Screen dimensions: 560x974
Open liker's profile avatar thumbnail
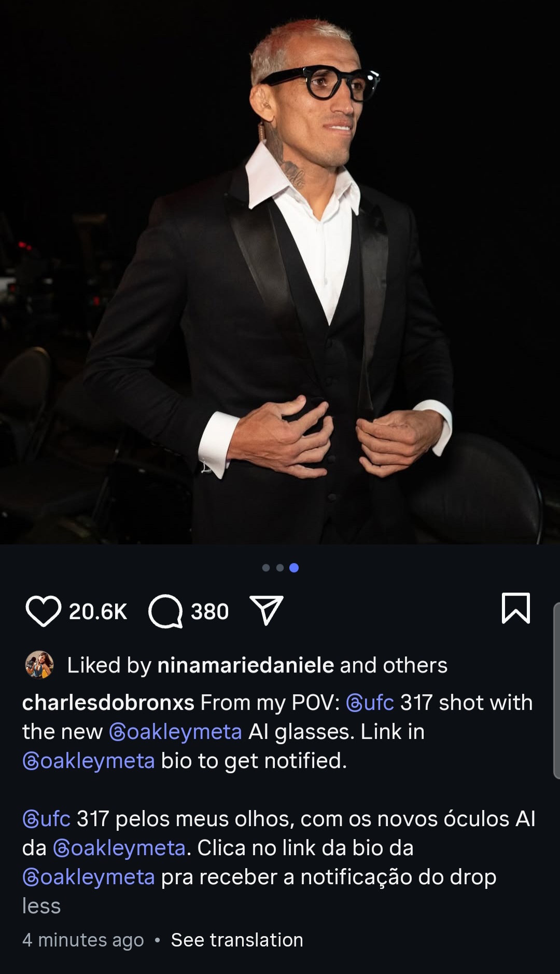(x=39, y=665)
